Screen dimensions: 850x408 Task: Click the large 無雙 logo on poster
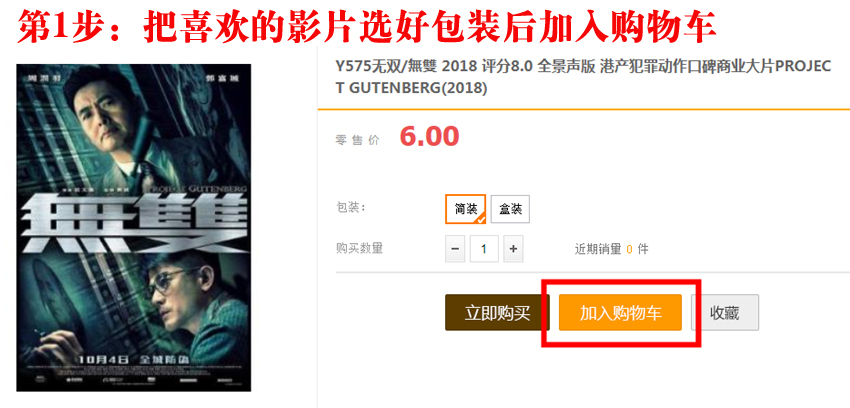(134, 222)
